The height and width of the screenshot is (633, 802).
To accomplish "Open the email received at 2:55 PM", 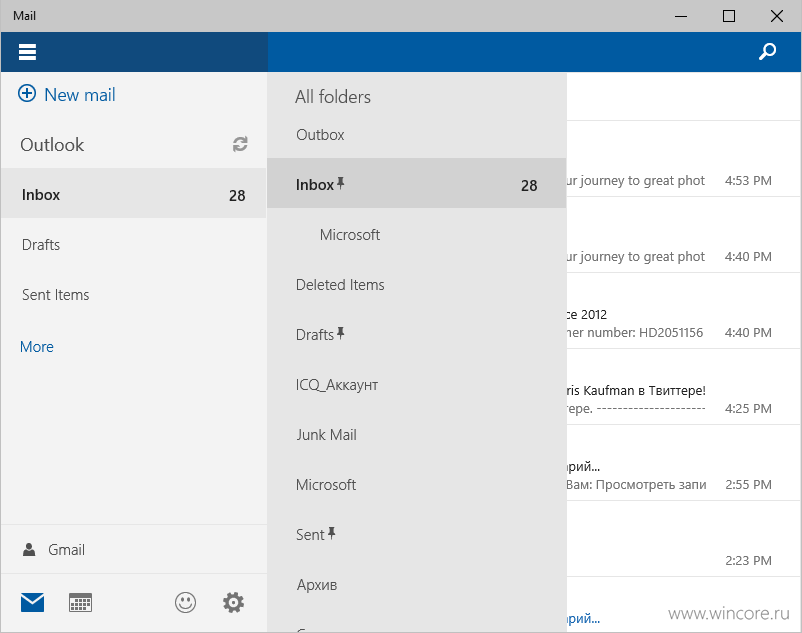I will pyautogui.click(x=683, y=463).
